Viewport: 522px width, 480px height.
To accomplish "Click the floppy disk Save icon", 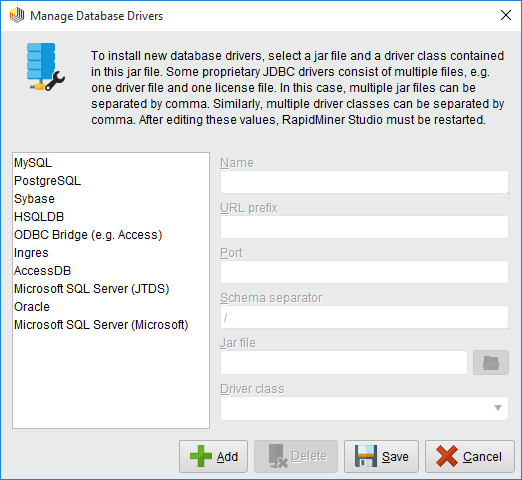I will pyautogui.click(x=366, y=456).
